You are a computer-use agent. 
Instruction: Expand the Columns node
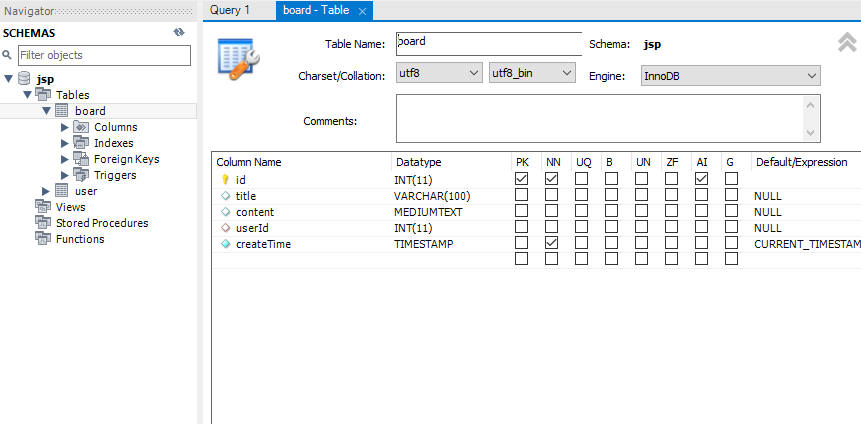coord(65,127)
